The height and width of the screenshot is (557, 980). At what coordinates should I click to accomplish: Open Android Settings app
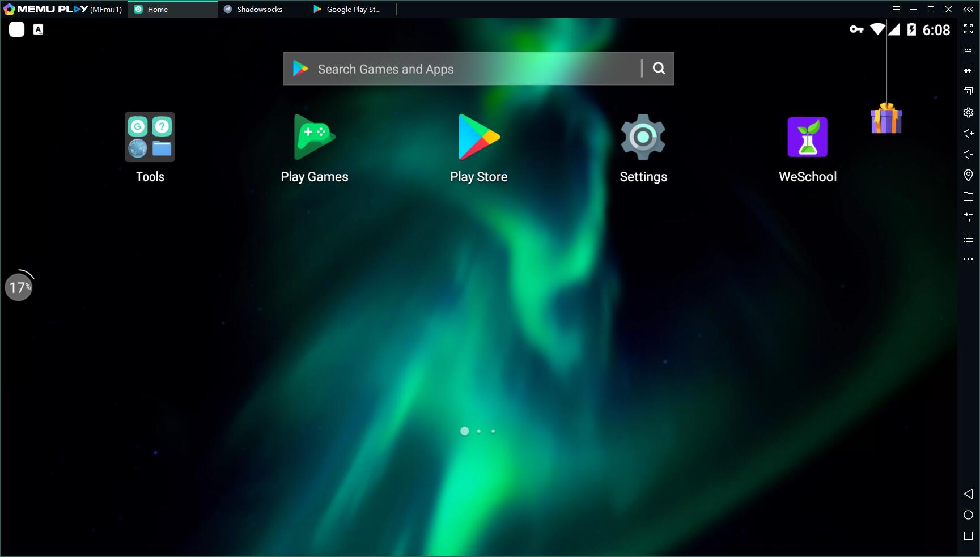[x=643, y=138]
